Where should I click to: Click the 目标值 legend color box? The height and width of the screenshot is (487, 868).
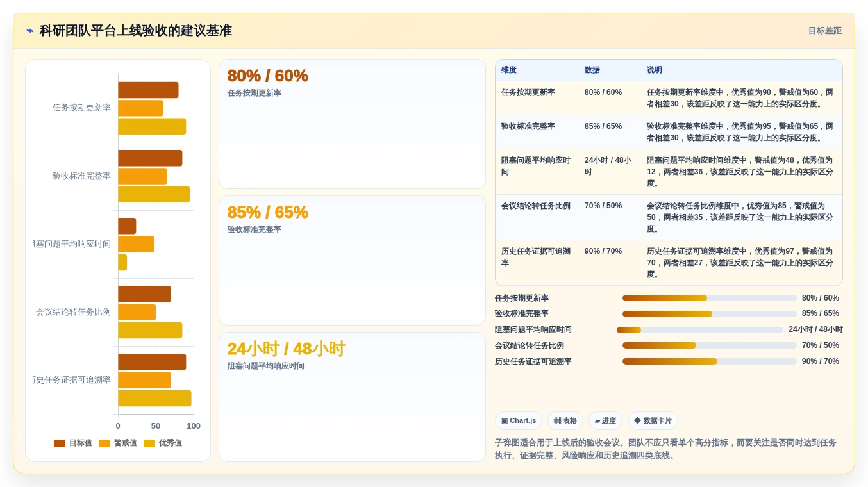60,443
